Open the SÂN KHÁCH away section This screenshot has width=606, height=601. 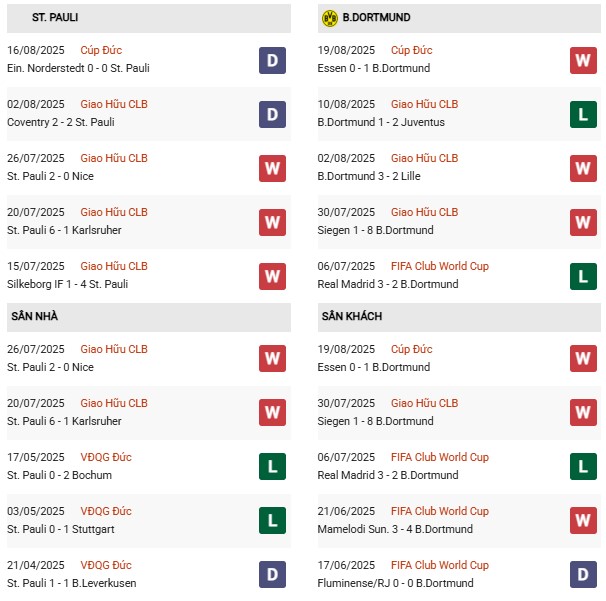353,316
